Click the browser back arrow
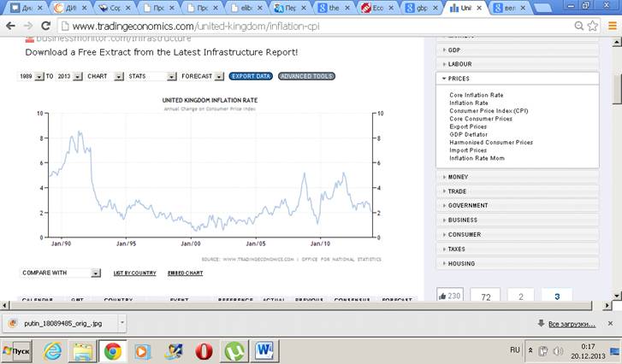Screen dimensions: 622x364 point(10,25)
